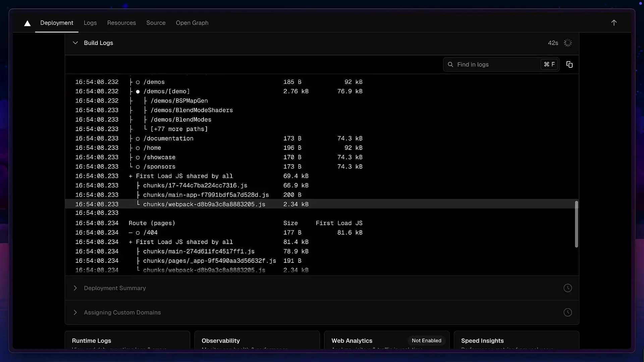Viewport: 644px width, 362px height.
Task: Click the build loading spinner icon
Action: pyautogui.click(x=568, y=43)
